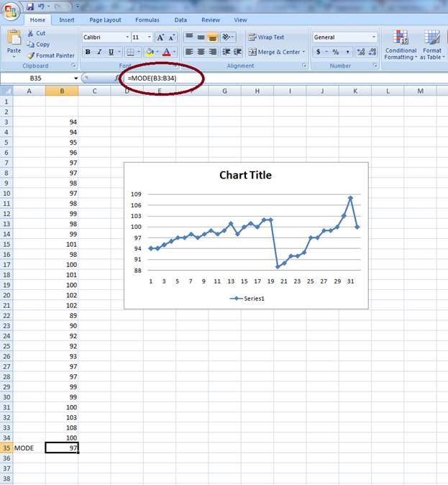Screen dimensions: 448x485
Task: Click the Save icon in quick access toolbar
Action: [30, 6]
